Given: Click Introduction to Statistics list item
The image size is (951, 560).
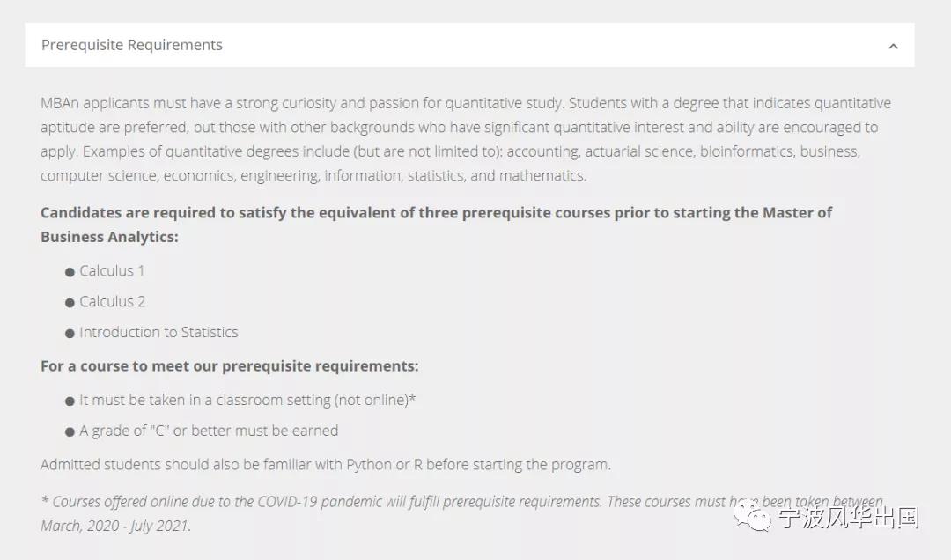Looking at the screenshot, I should 158,333.
